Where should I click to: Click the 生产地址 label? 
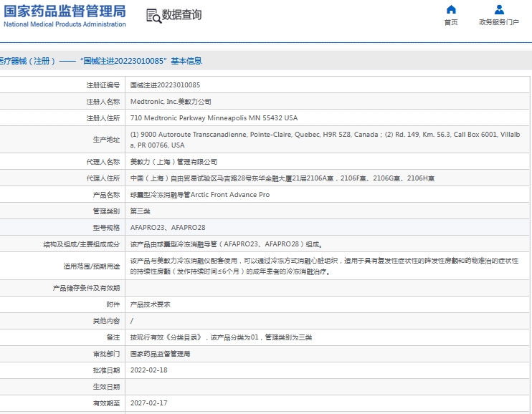107,140
